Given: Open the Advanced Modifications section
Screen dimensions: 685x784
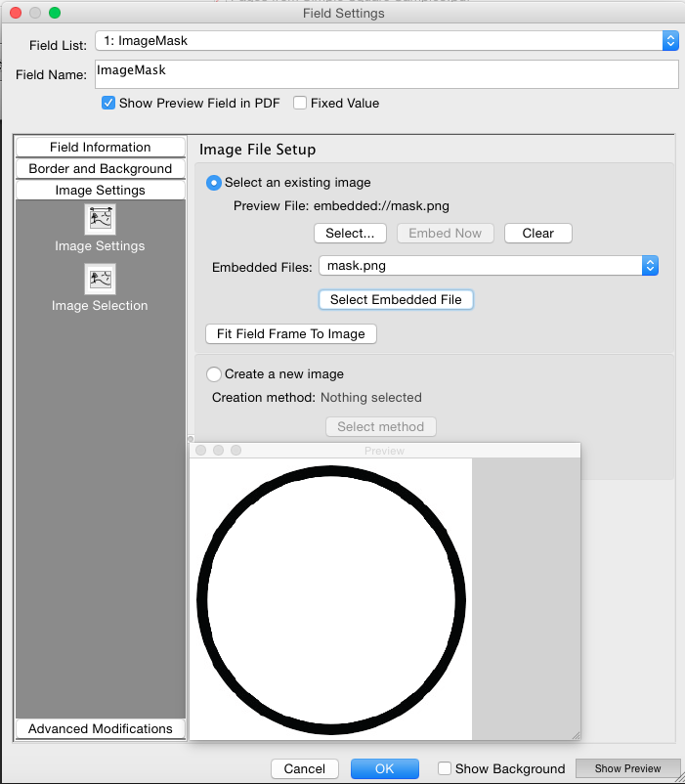Looking at the screenshot, I should [101, 729].
